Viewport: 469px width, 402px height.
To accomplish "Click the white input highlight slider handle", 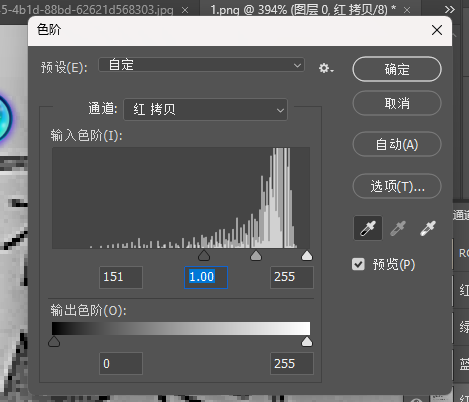I will coord(307,256).
